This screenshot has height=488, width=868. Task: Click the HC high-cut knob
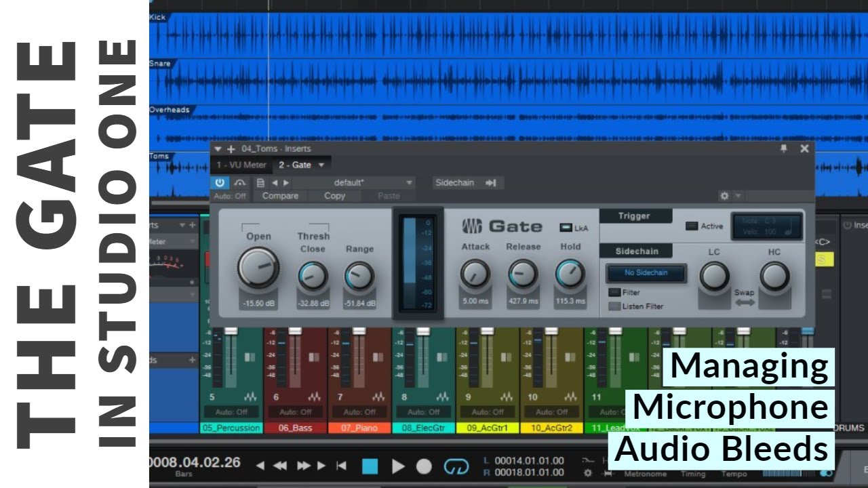point(774,277)
